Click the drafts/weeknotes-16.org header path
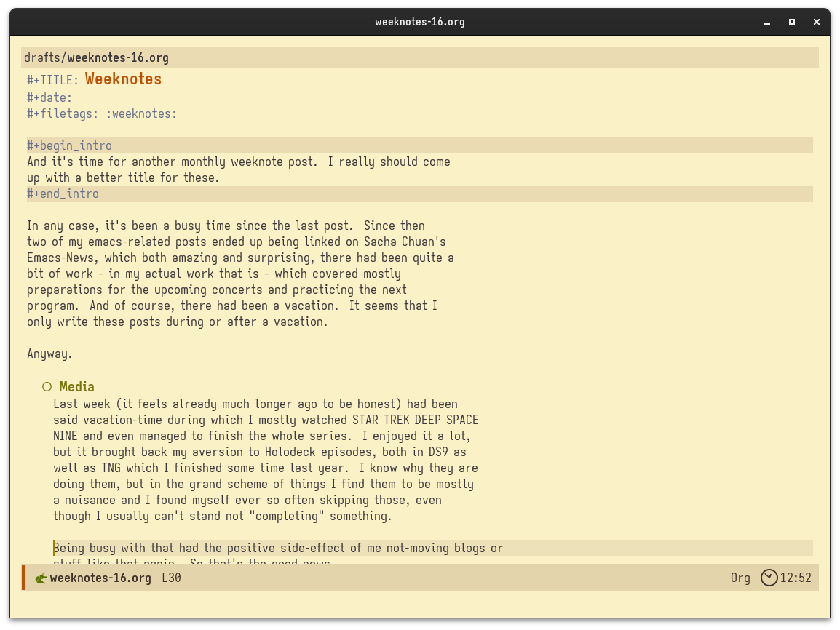Screen dimensions: 840x630 [x=96, y=57]
